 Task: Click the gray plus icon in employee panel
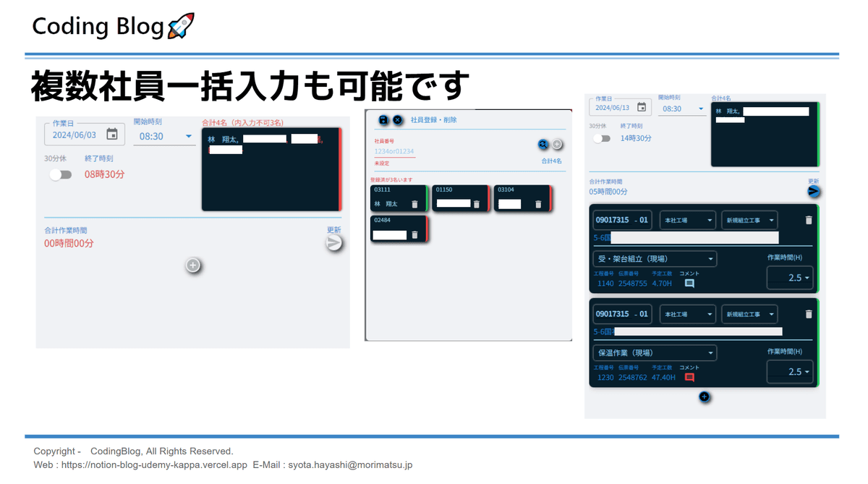[556, 144]
